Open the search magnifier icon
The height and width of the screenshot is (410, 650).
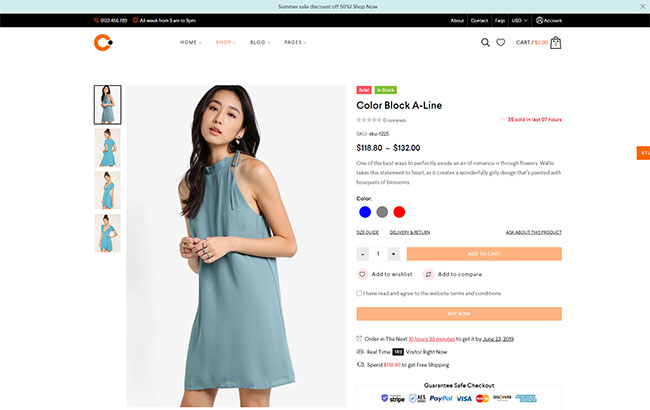pyautogui.click(x=485, y=42)
